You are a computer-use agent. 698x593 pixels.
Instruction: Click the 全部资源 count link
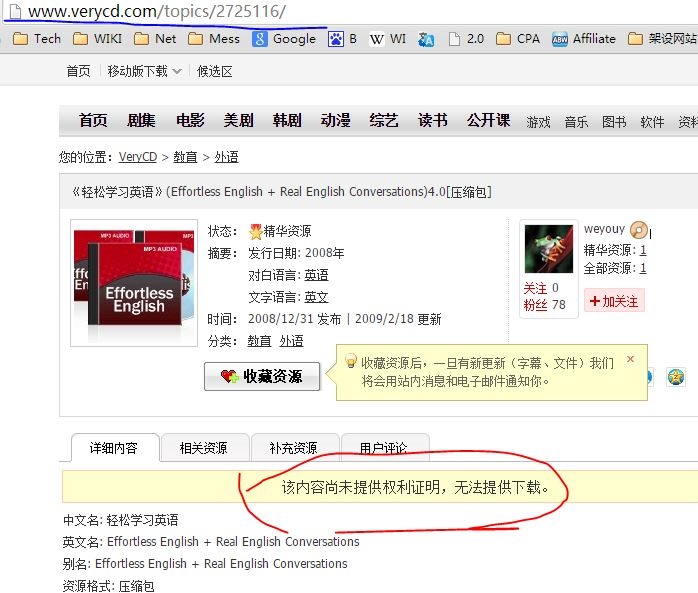[x=643, y=268]
